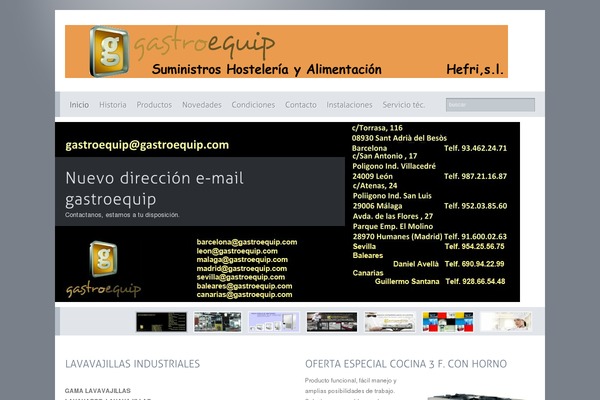The width and height of the screenshot is (600, 400).
Task: Select the black contact-info slideshow thumbnail
Action: click(x=161, y=322)
